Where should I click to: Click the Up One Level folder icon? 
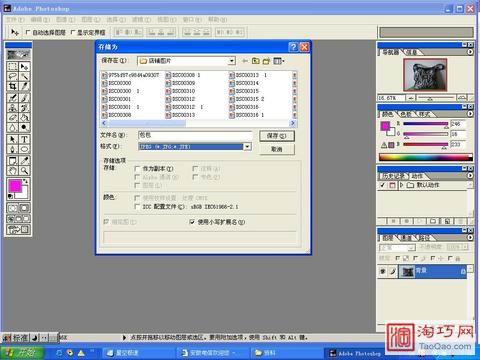coord(255,61)
